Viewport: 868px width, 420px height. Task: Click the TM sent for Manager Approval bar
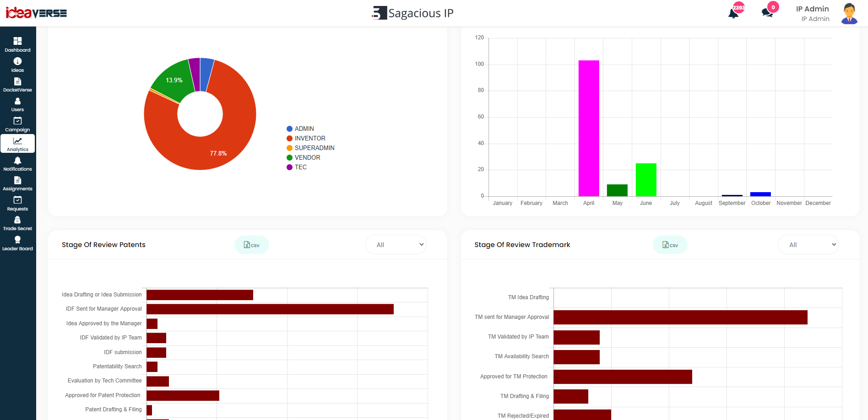pos(680,318)
